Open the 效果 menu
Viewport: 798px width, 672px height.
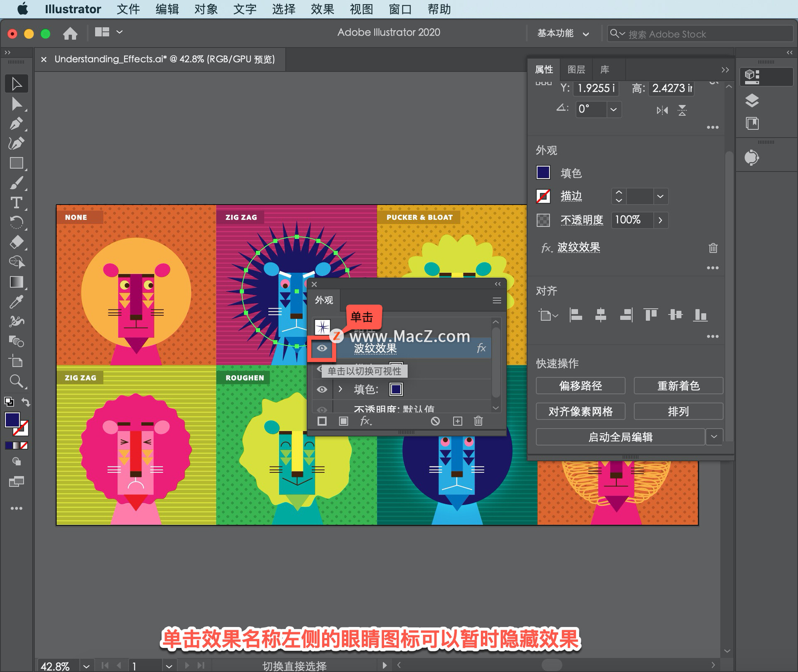coord(323,9)
